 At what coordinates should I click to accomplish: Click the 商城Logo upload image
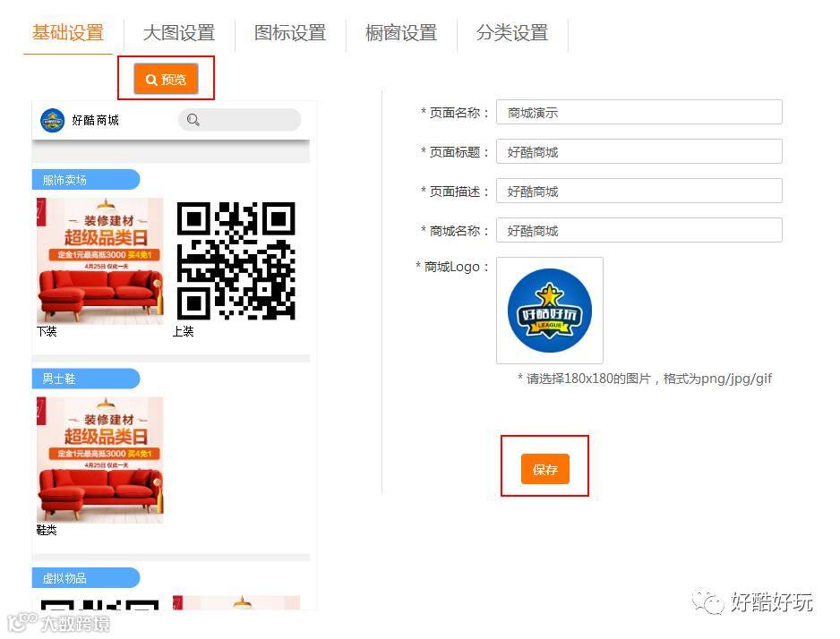pos(550,311)
